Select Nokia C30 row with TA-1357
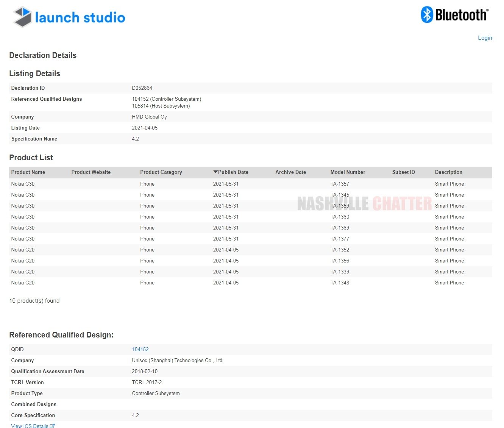 pos(23,184)
